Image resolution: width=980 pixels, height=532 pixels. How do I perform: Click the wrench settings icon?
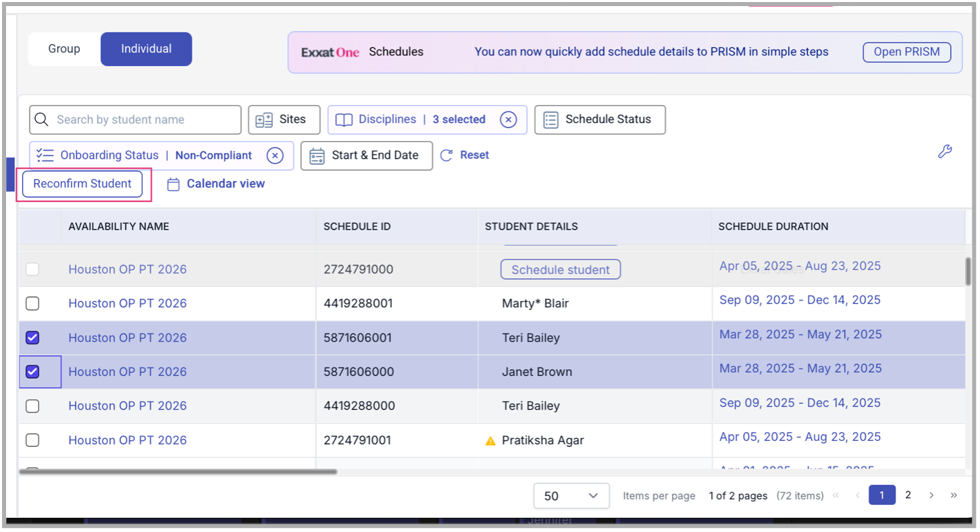[x=945, y=152]
